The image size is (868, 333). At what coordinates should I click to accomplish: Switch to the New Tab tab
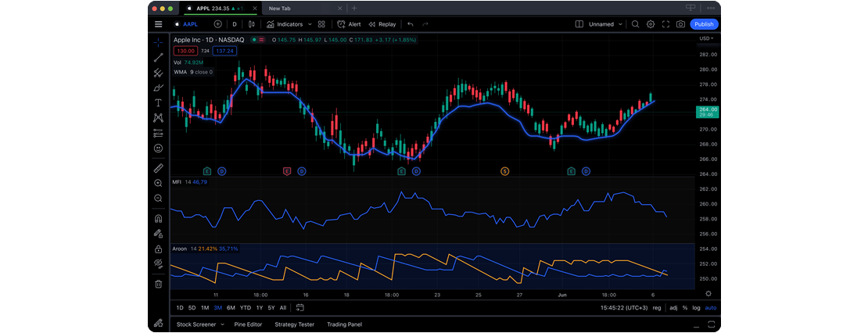pos(280,9)
